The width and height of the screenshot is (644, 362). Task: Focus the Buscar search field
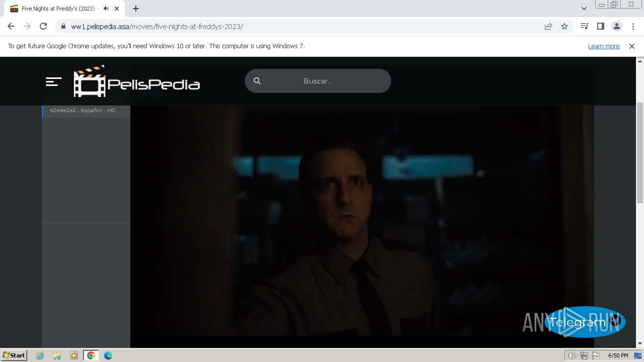(318, 81)
